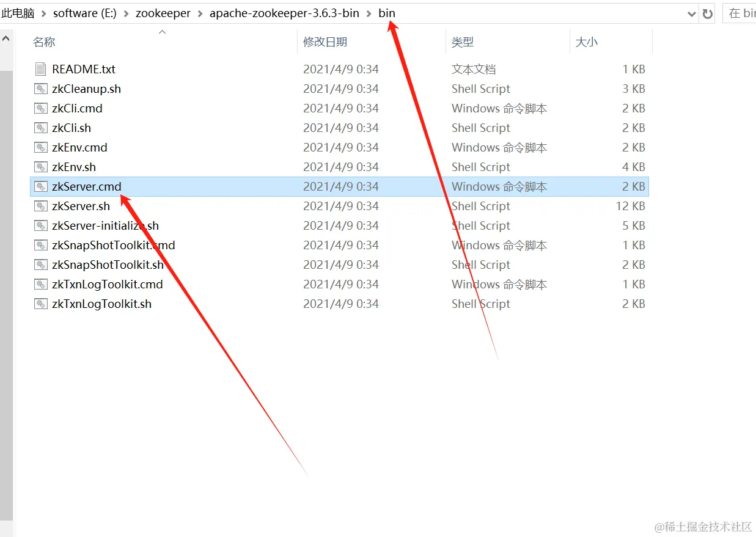Viewport: 756px width, 537px height.
Task: Click the zkServer.cmd file icon
Action: [41, 186]
